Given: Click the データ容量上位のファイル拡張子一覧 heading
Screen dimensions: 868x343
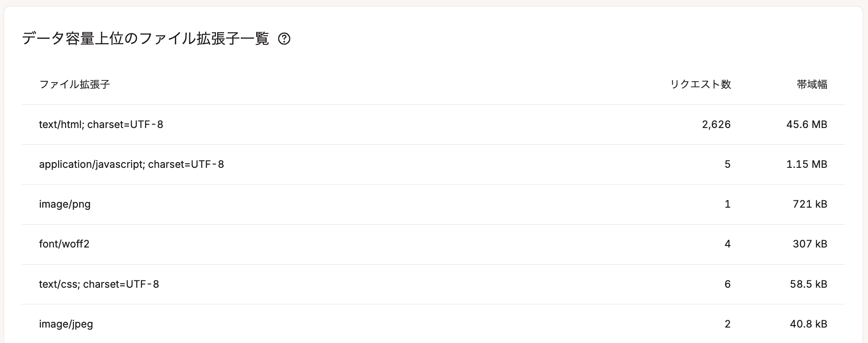Looking at the screenshot, I should (x=145, y=39).
